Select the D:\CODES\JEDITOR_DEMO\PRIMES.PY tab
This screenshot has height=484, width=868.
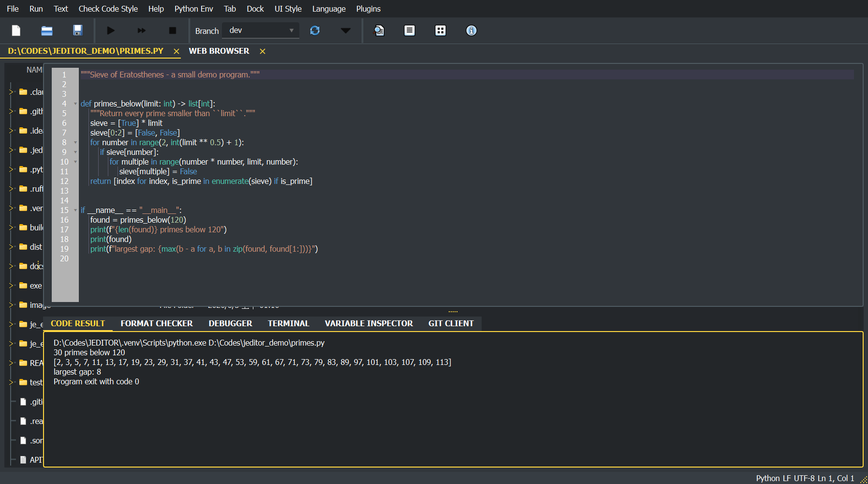point(86,51)
